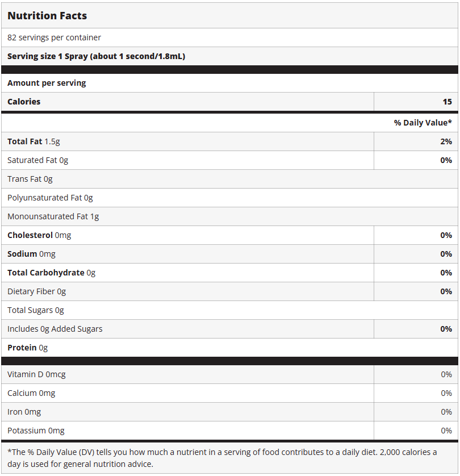
Task: Click the % Daily Value* header
Action: coord(423,123)
